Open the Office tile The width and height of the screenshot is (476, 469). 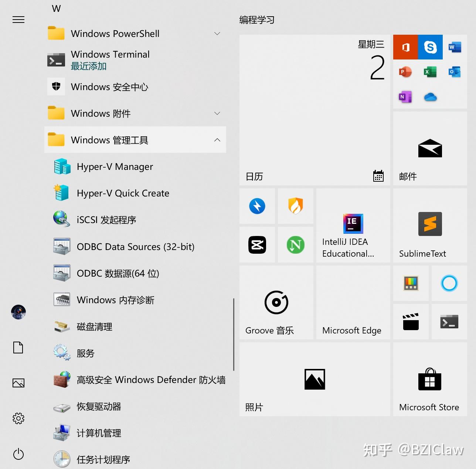coord(405,47)
